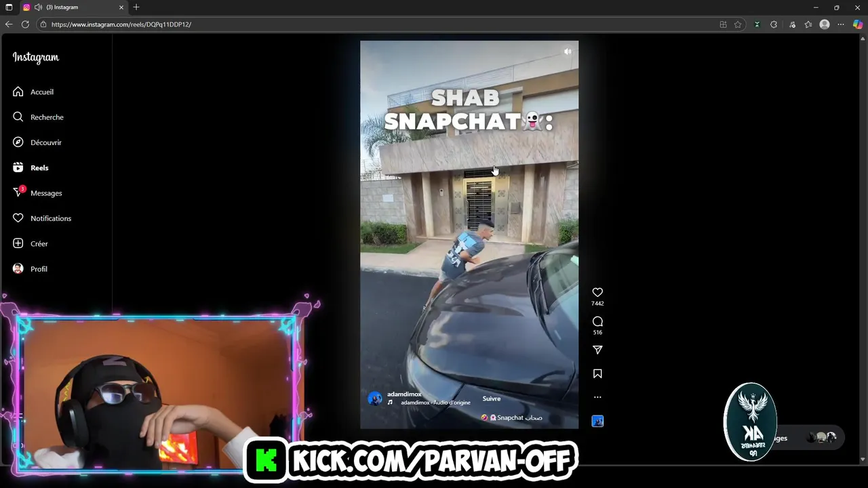This screenshot has width=868, height=488.
Task: Open the app available icon in address bar
Action: coord(723,24)
